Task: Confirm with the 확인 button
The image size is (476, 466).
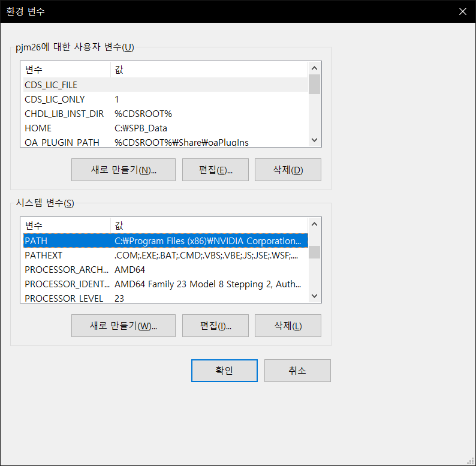Action: tap(224, 370)
